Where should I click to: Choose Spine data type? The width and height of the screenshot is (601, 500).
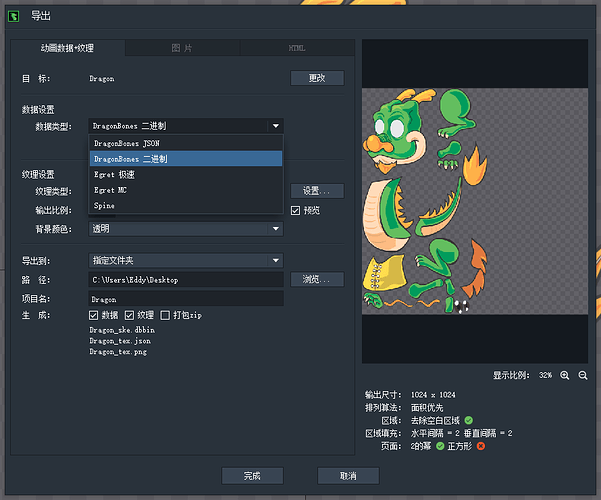click(186, 206)
